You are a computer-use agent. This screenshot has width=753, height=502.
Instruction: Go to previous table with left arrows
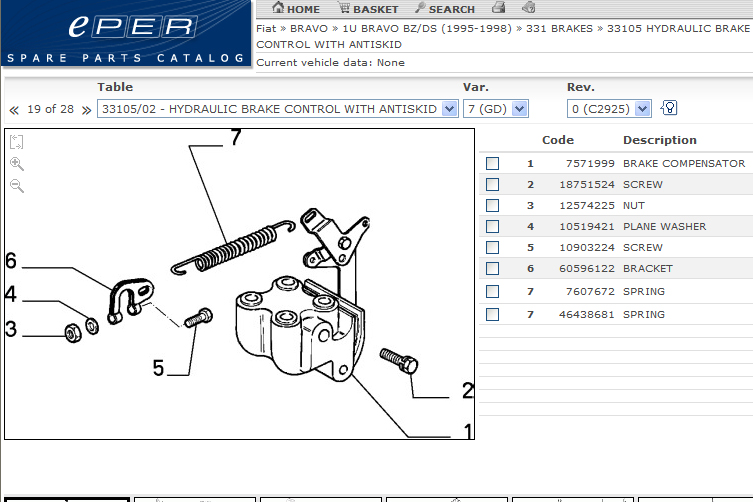point(14,110)
